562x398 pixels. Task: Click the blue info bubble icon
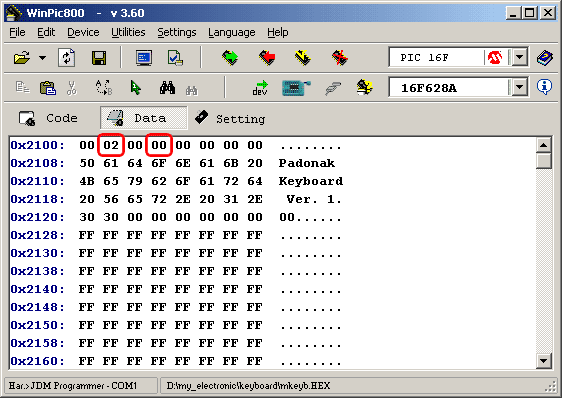coord(544,87)
